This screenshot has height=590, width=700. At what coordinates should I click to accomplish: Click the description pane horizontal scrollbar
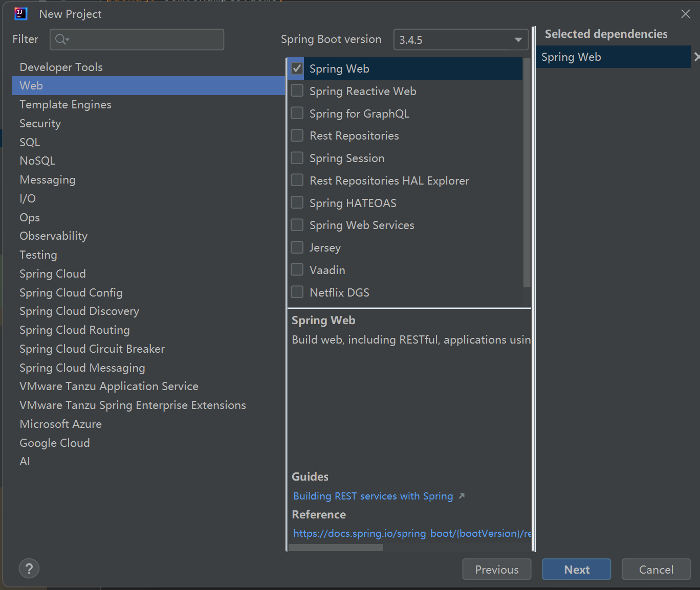tap(336, 548)
